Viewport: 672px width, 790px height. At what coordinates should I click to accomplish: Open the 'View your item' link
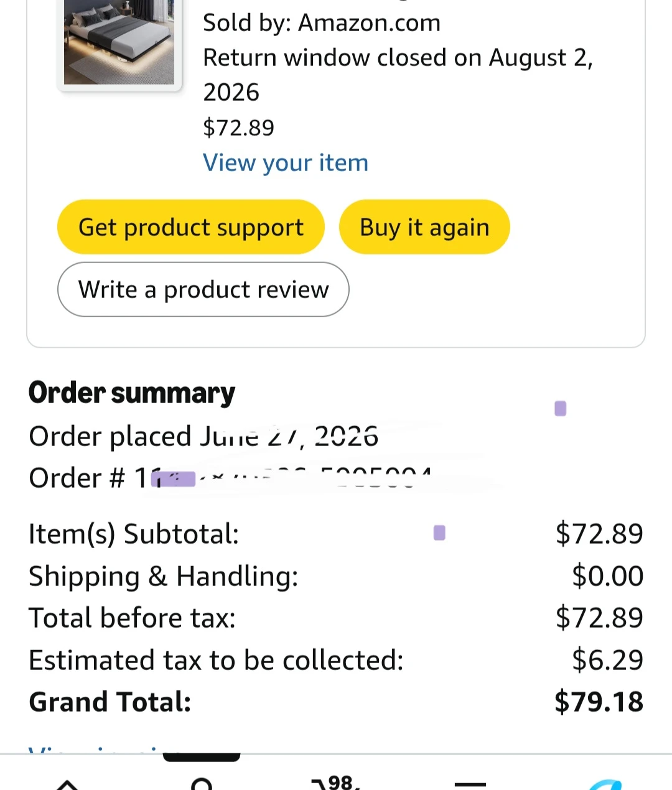tap(286, 163)
